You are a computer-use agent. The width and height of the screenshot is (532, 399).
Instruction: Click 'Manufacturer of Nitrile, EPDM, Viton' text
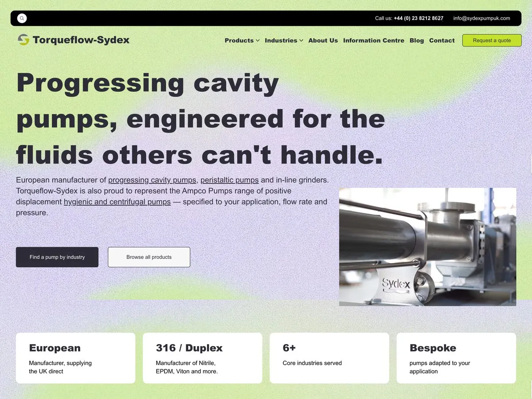(x=187, y=367)
